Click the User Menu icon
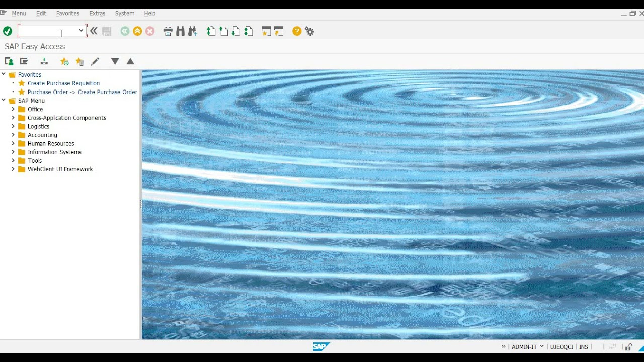The width and height of the screenshot is (644, 362). [9, 61]
